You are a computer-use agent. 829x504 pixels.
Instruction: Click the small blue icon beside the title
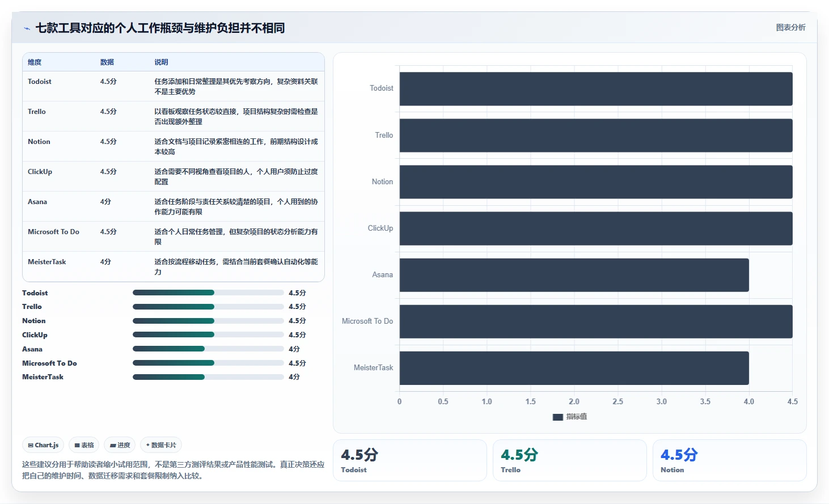pyautogui.click(x=27, y=28)
